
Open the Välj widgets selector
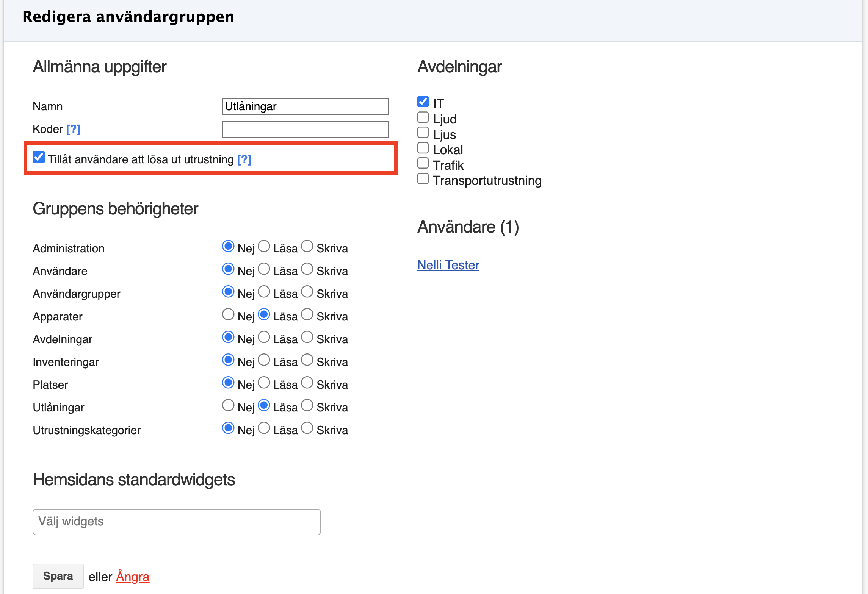tap(177, 522)
